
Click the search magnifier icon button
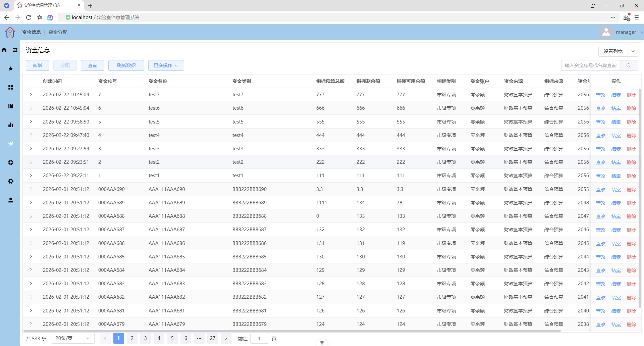click(x=629, y=65)
